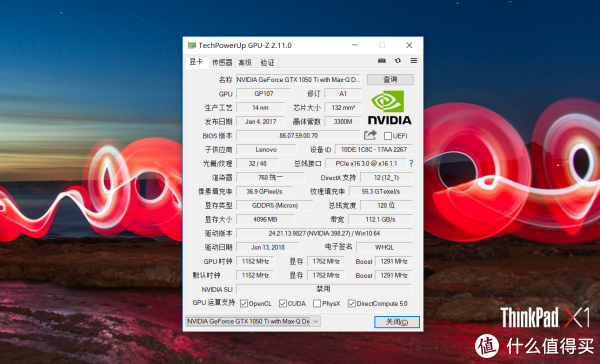This screenshot has height=364, width=600.
Task: Click the 4096 MB memory size field
Action: tap(265, 219)
